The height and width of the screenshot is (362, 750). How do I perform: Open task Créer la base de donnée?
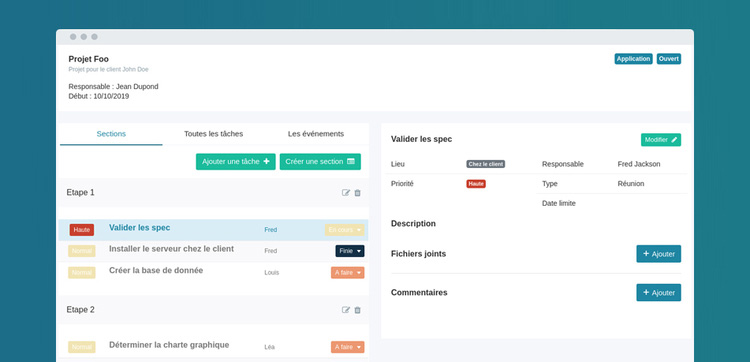(156, 270)
